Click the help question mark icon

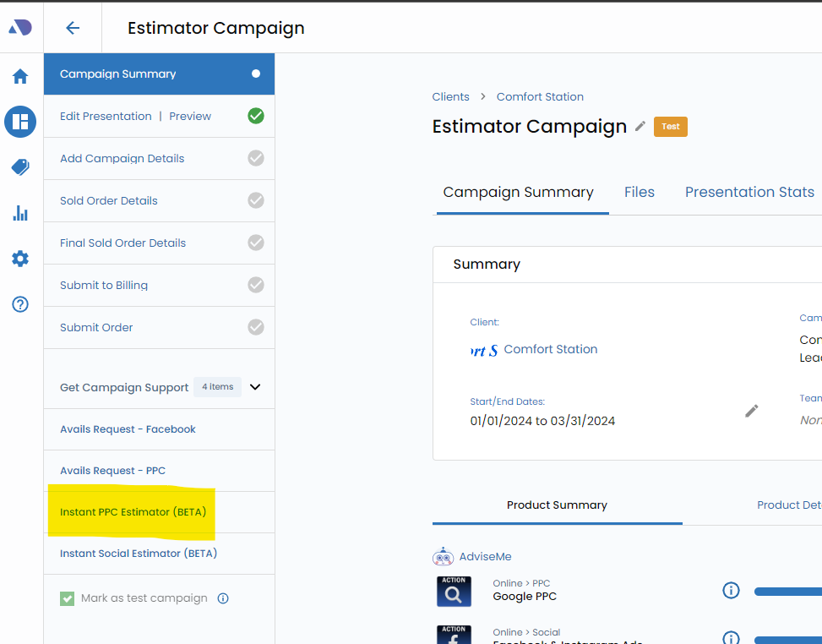20,304
